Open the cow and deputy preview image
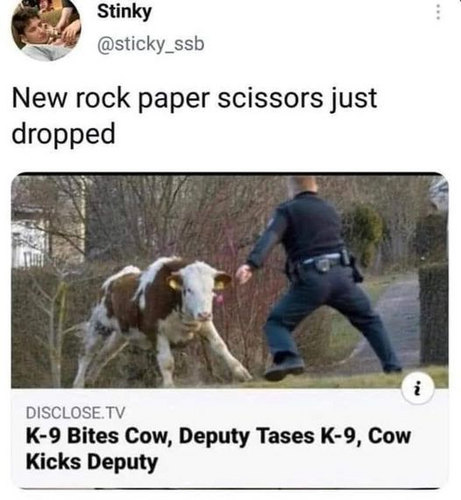Screen dimensions: 461x500 tap(230, 280)
